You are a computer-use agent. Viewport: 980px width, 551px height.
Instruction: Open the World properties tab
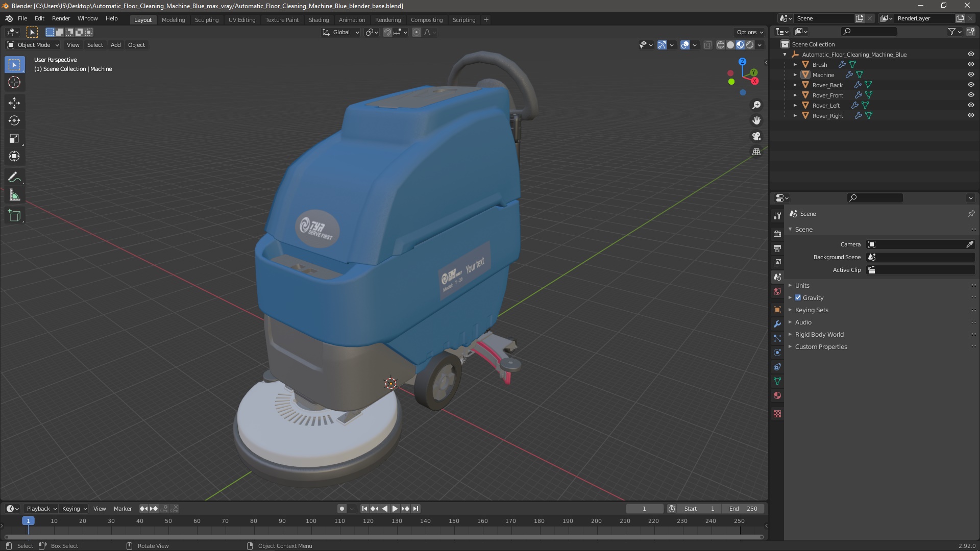point(777,291)
